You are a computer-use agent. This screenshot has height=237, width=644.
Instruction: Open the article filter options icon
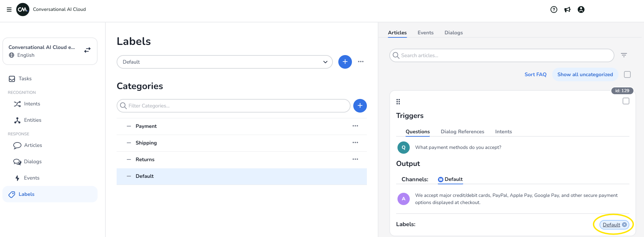(x=624, y=55)
